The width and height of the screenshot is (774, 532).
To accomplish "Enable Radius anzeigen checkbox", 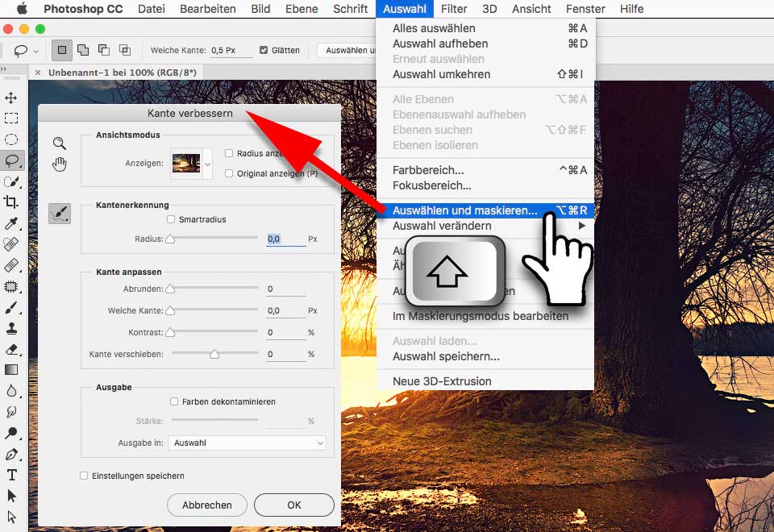I will [x=229, y=153].
